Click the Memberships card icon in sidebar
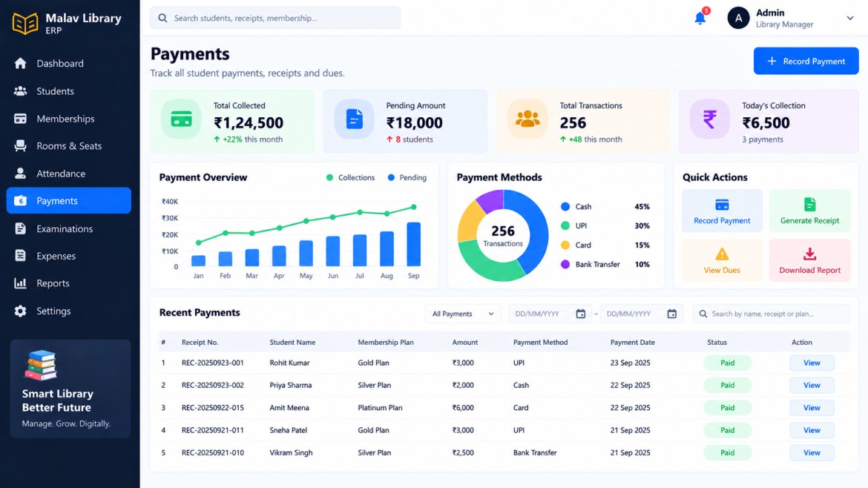 pyautogui.click(x=21, y=119)
